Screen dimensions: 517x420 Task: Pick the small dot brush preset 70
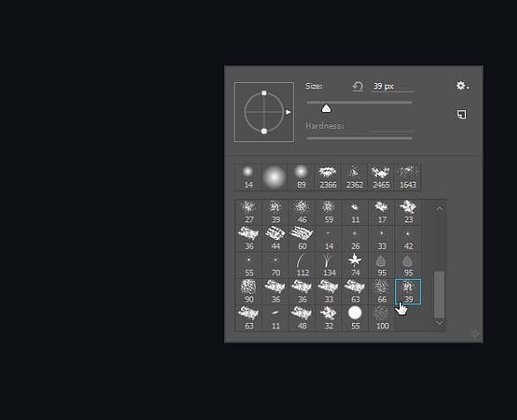[x=275, y=266]
